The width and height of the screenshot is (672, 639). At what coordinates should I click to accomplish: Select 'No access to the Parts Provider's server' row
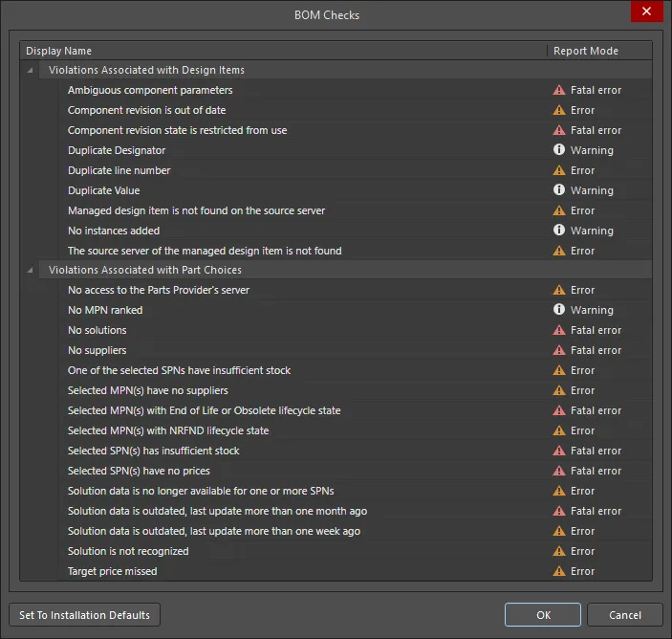pyautogui.click(x=356, y=291)
